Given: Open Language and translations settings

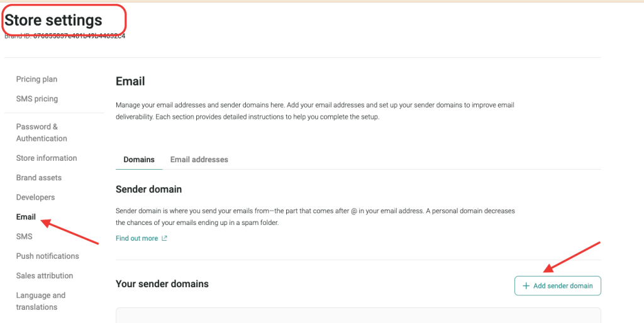Looking at the screenshot, I should pos(41,301).
